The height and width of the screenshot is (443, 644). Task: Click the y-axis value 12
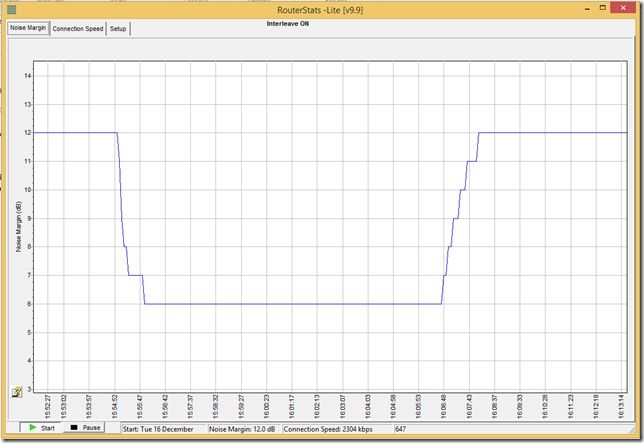coord(28,133)
